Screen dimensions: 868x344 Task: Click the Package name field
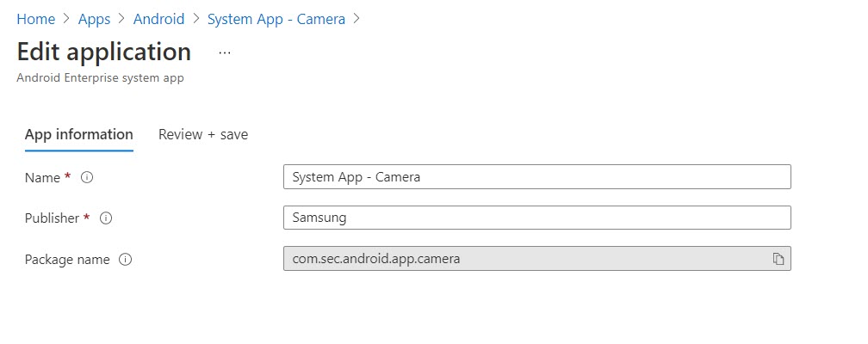pos(537,258)
